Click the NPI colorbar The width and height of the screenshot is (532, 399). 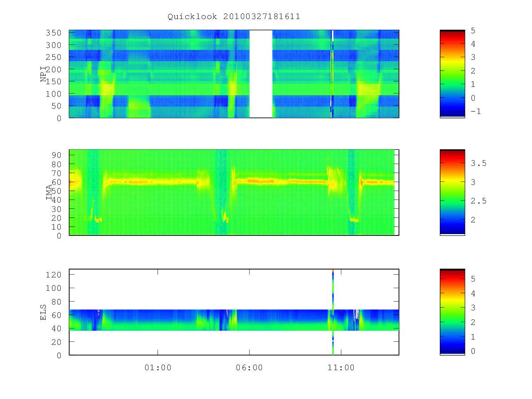[x=452, y=74]
